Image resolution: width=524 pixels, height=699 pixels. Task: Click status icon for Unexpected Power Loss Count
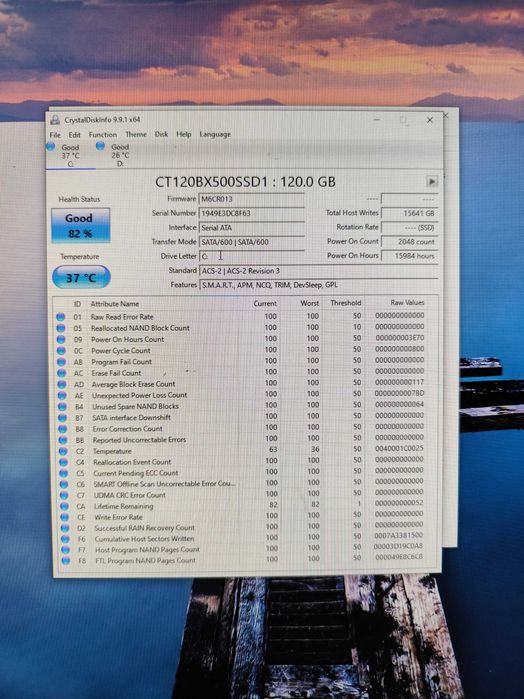(62, 395)
